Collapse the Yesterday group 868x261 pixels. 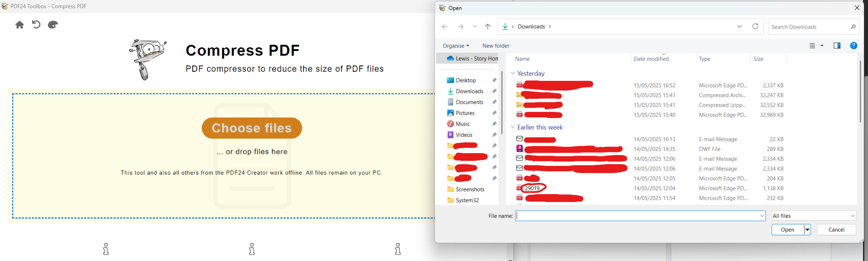click(513, 73)
